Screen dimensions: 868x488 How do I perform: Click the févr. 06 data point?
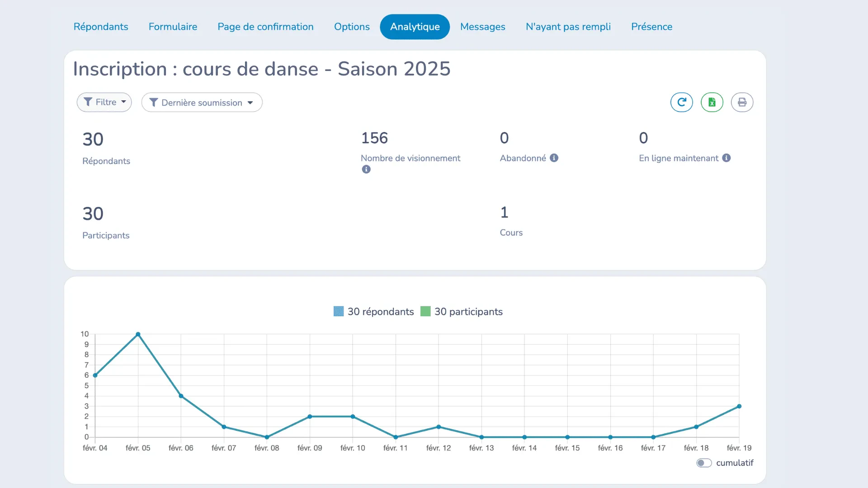181,396
